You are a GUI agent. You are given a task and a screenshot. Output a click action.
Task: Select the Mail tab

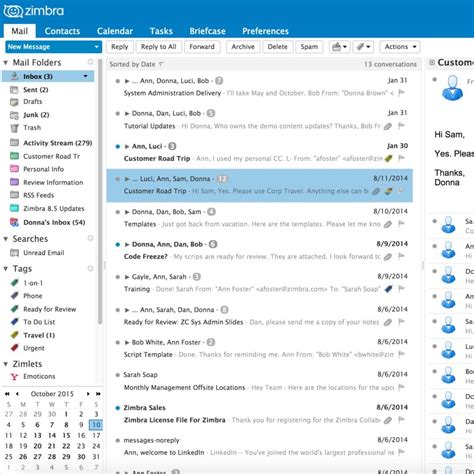pyautogui.click(x=20, y=31)
